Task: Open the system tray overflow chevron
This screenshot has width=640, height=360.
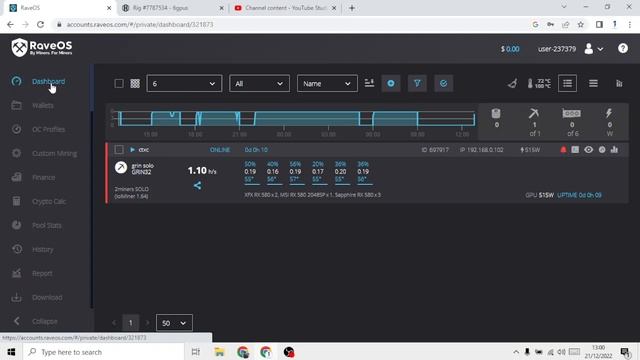Action: (516, 352)
